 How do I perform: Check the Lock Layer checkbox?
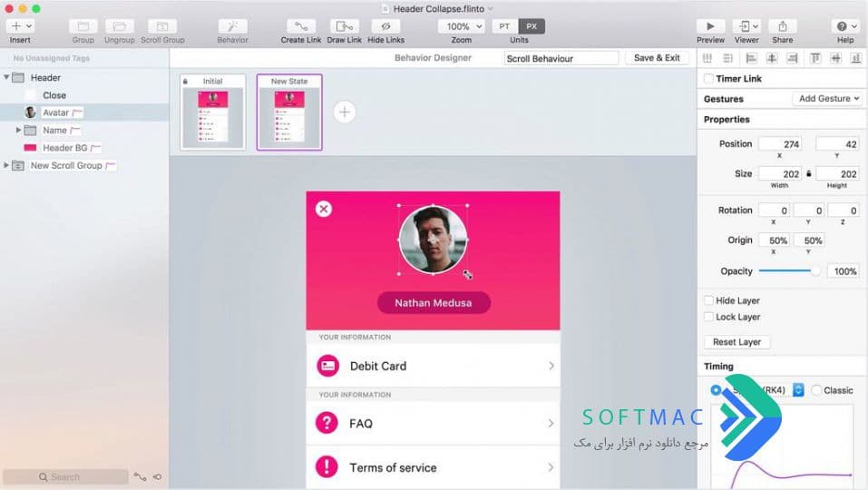(x=708, y=317)
